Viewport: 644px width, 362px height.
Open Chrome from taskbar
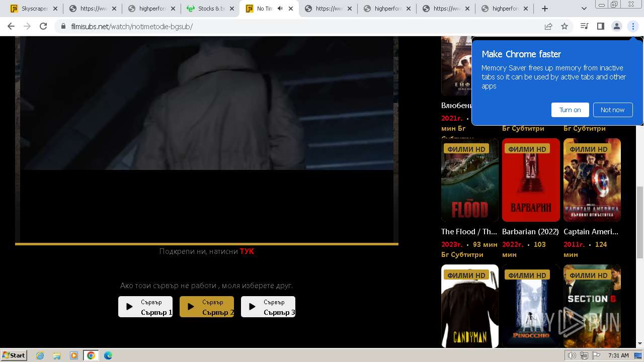91,355
